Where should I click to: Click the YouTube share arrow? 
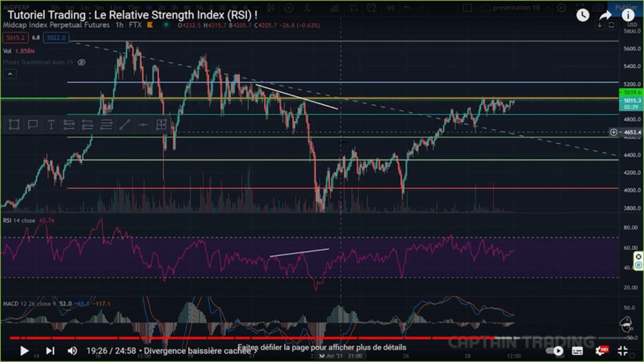tap(606, 16)
